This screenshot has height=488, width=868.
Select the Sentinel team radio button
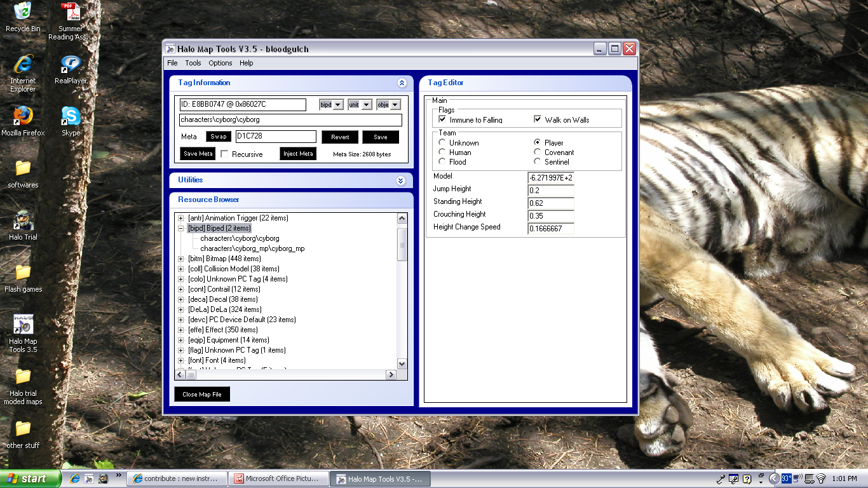[538, 162]
